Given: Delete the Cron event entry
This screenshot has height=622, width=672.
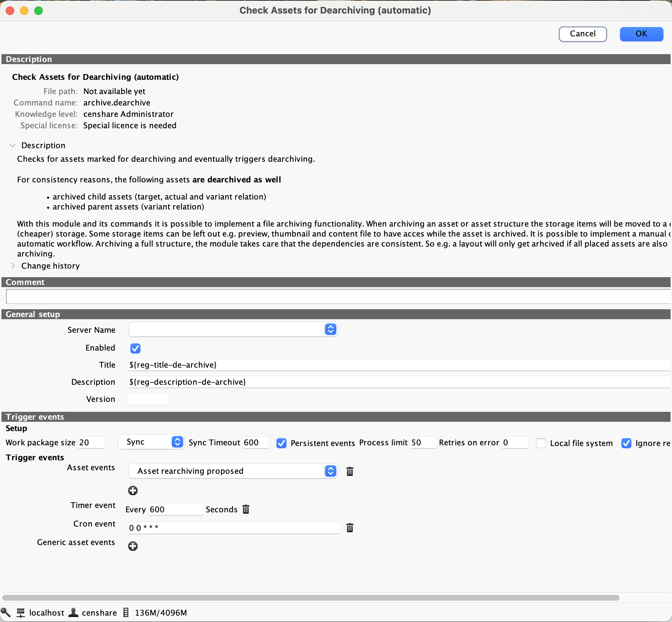Looking at the screenshot, I should click(x=350, y=528).
